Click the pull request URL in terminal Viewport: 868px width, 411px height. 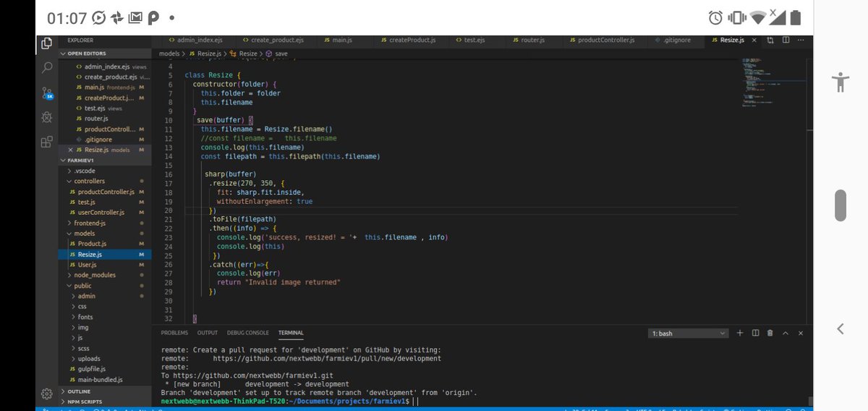click(327, 358)
